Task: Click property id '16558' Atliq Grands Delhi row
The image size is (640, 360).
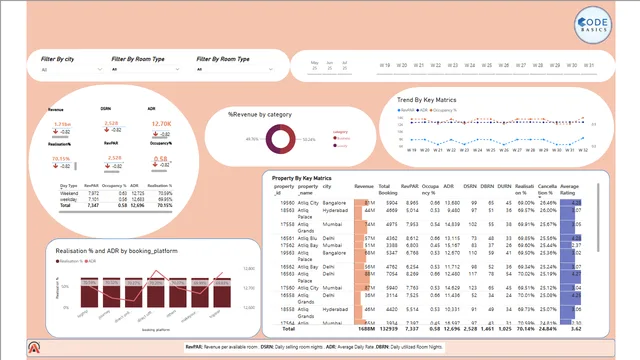Action: tap(427, 298)
